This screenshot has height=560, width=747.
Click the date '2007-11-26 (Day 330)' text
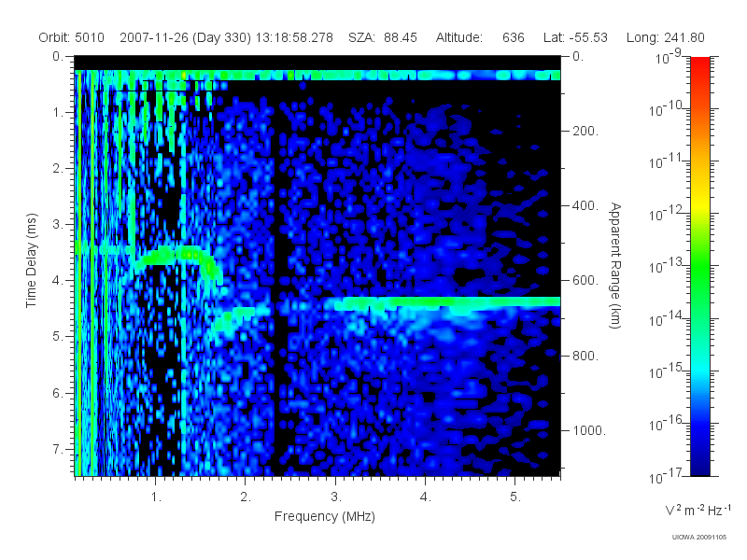click(x=185, y=37)
